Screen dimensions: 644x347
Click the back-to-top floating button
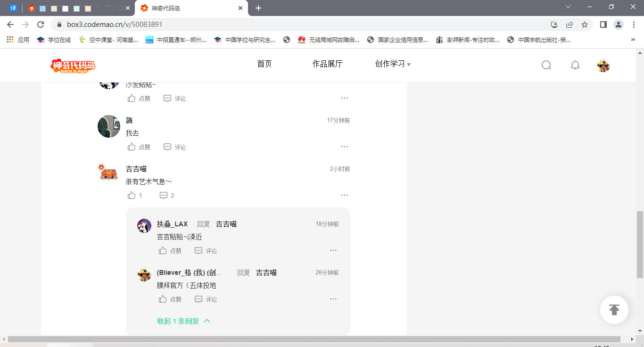pos(614,310)
